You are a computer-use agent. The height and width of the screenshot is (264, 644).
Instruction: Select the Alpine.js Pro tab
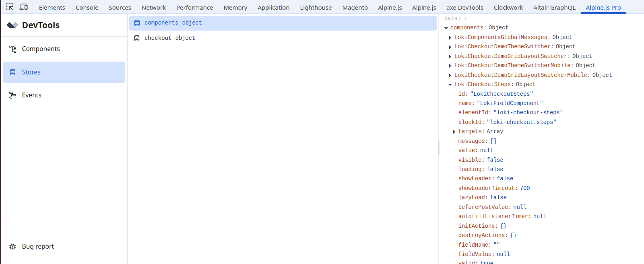(603, 7)
